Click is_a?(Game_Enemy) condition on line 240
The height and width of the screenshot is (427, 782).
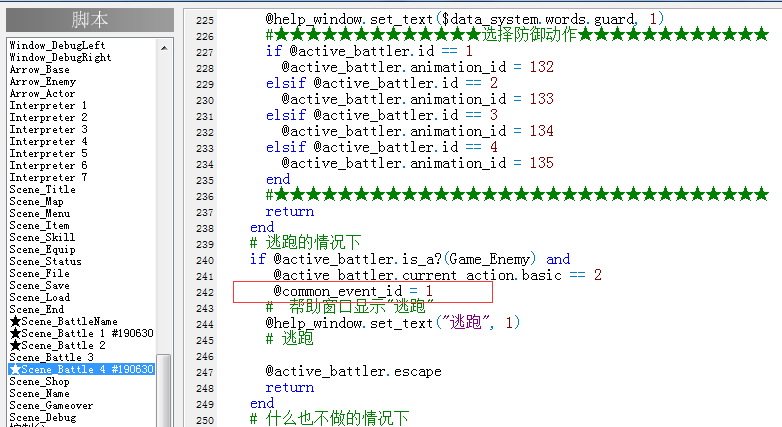point(469,259)
